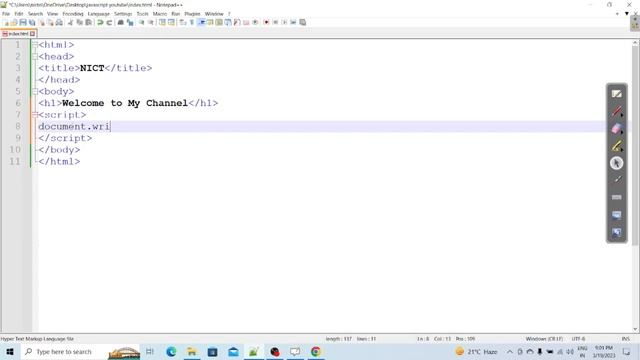
Task: Create a new document from toolbar
Action: [6, 22]
